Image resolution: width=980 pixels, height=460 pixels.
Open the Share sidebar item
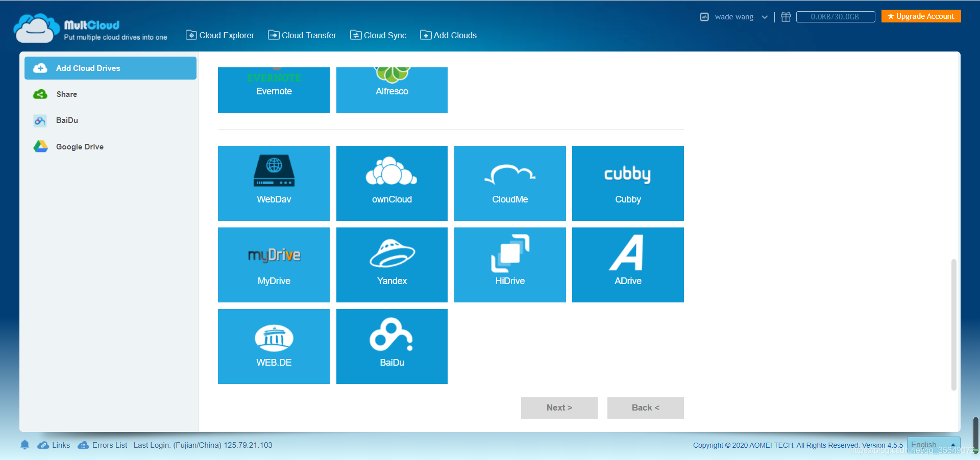click(110, 94)
